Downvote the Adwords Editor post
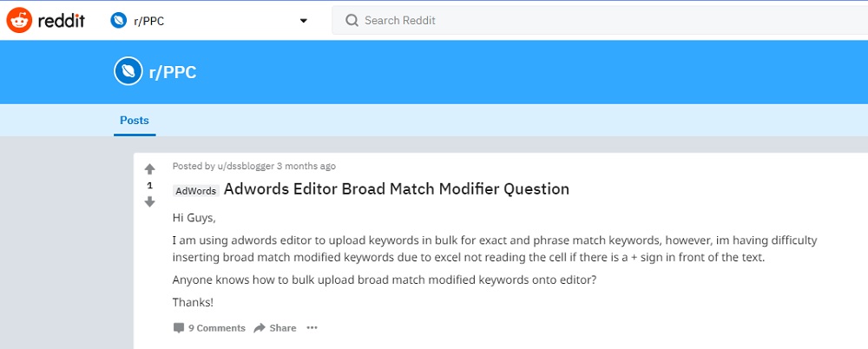 point(149,202)
